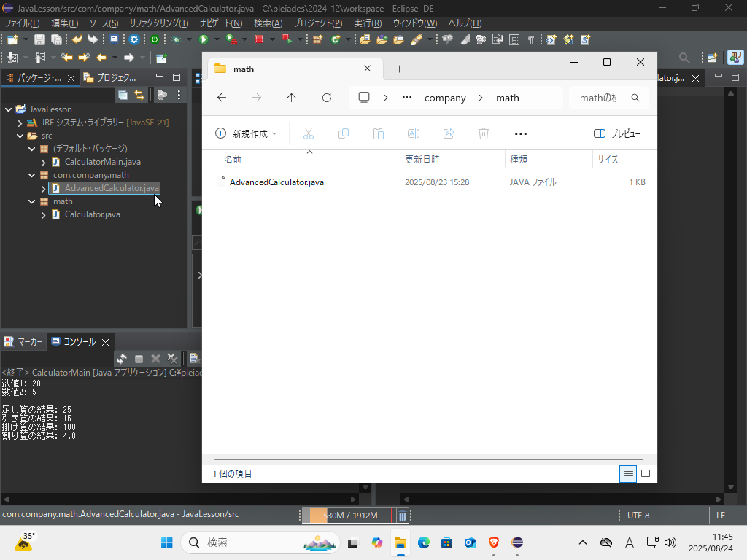Open Windows Start button on taskbar
Screen dimensions: 747x560
point(167,542)
